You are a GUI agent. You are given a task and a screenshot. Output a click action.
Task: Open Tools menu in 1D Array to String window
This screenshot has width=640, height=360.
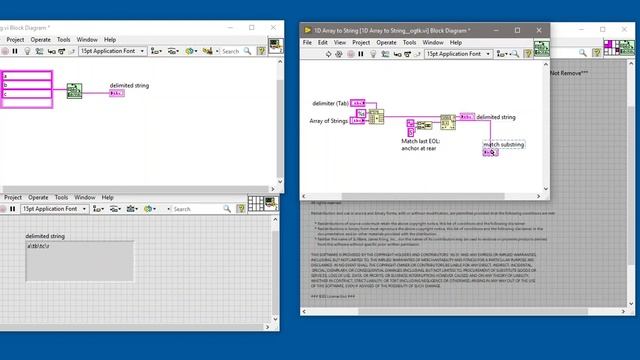tap(409, 42)
